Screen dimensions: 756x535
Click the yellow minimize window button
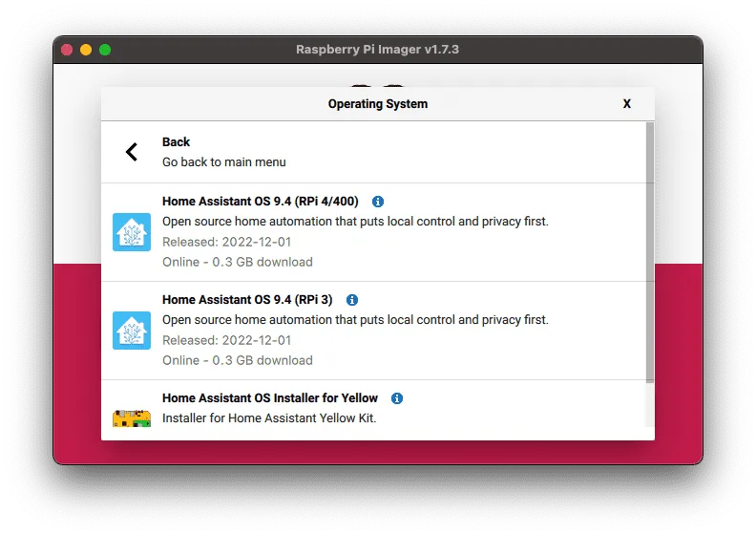86,50
